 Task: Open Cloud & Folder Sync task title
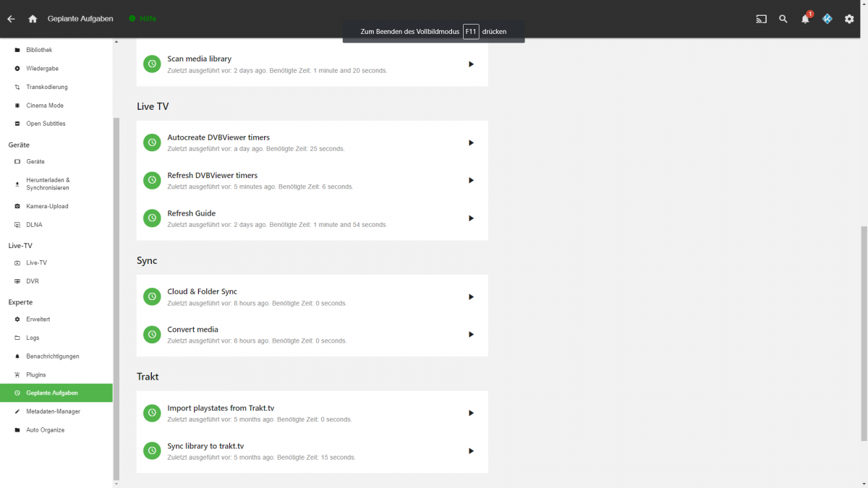click(203, 291)
